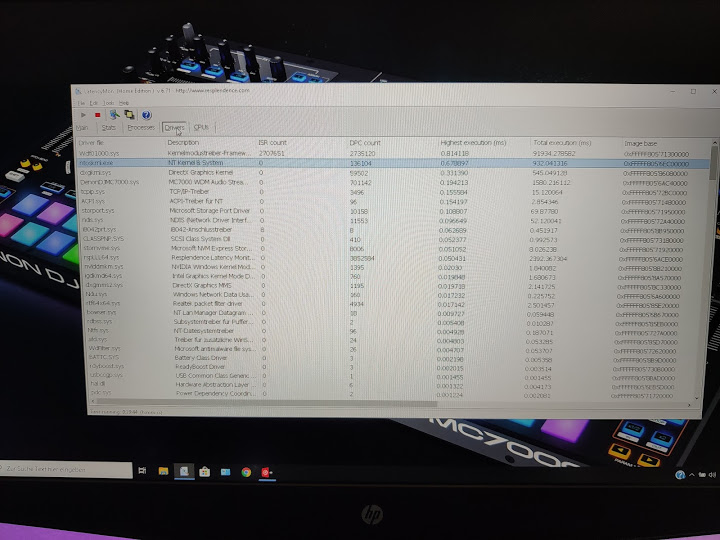Switch to the Processes tab
Screen dimensions: 720x540
coord(141,128)
